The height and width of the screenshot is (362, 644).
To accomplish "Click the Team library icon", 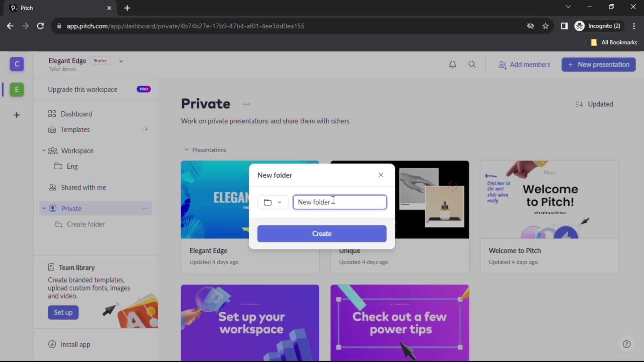I will point(51,267).
